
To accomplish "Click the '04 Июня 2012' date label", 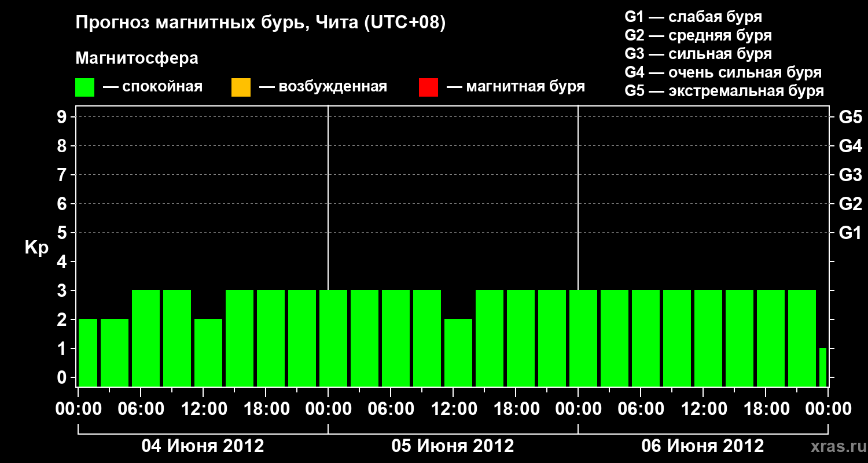I will tap(203, 446).
